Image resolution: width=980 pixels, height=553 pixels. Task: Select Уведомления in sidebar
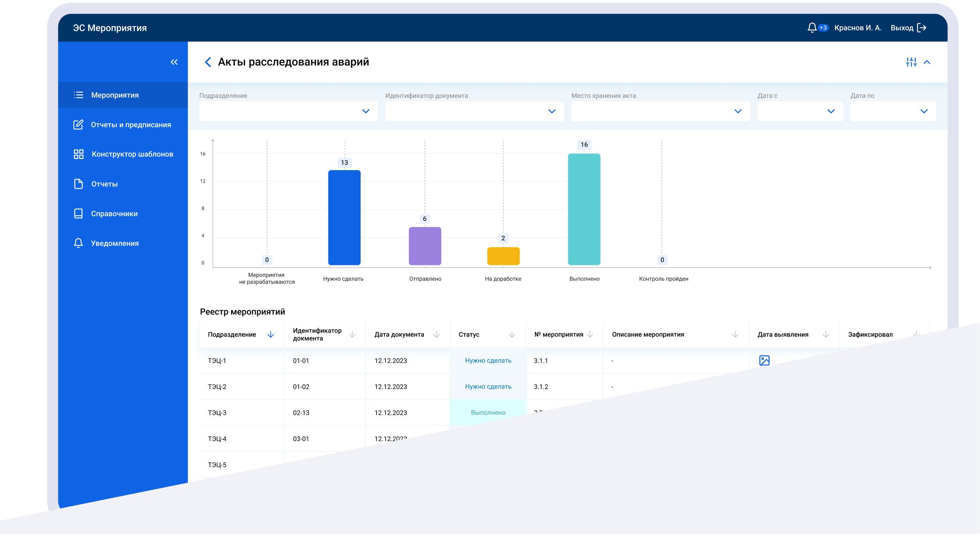[x=114, y=243]
